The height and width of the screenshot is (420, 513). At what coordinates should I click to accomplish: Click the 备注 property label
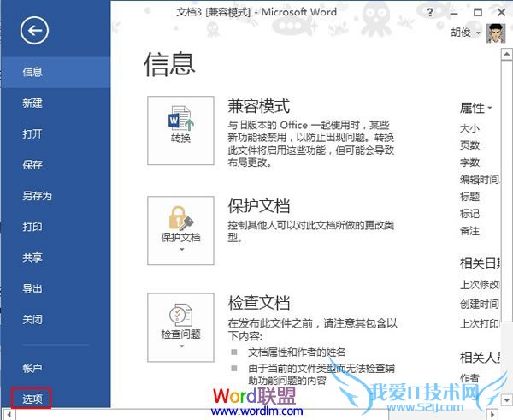469,231
